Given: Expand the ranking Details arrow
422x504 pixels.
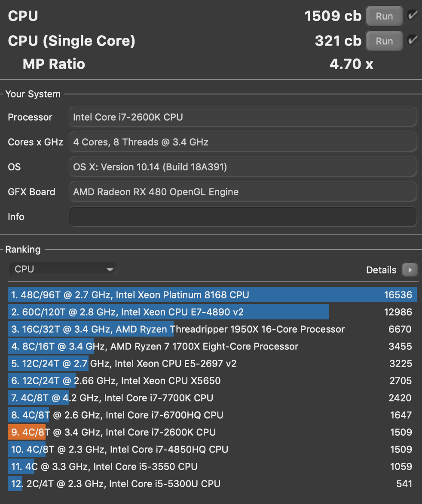Looking at the screenshot, I should click(410, 270).
